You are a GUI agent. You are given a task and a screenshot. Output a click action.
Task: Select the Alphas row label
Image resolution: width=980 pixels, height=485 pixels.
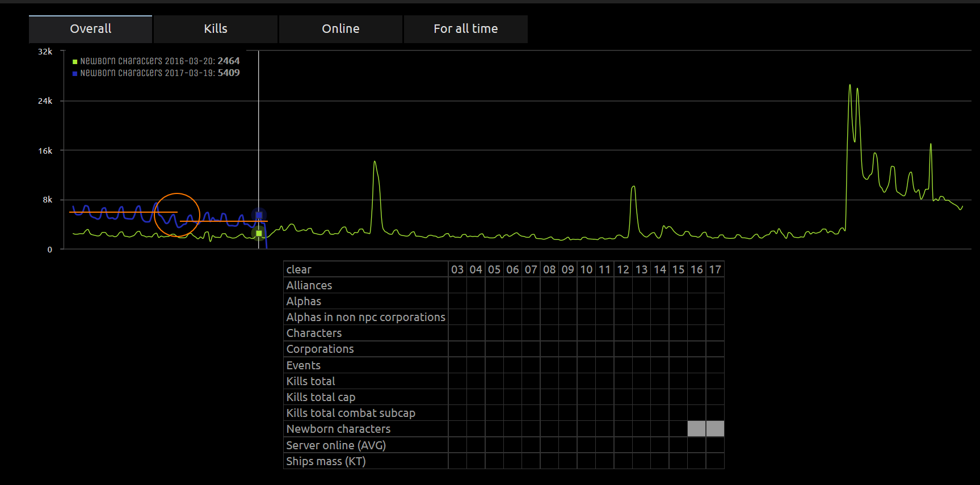coord(365,301)
